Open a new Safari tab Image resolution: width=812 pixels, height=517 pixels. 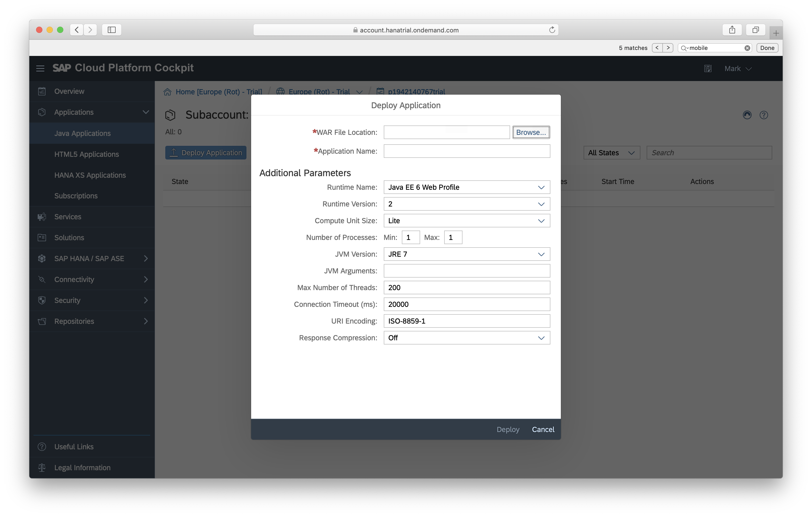[776, 33]
